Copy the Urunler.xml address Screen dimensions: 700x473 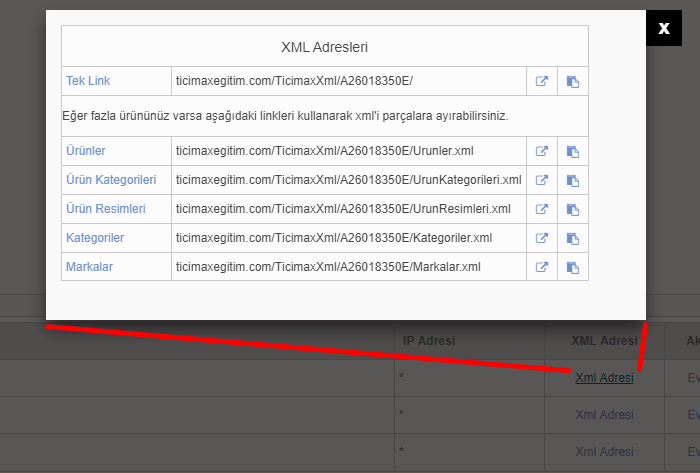coord(573,152)
